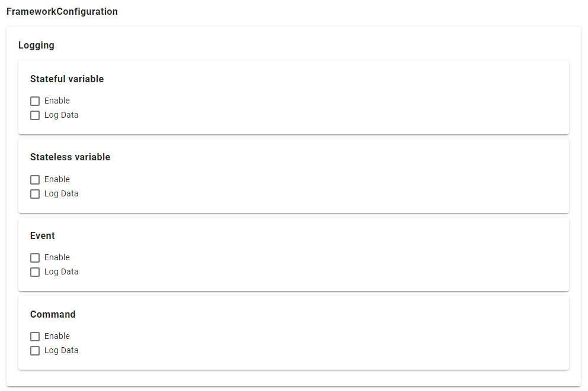Check Log Data under Stateless variable

[34, 193]
